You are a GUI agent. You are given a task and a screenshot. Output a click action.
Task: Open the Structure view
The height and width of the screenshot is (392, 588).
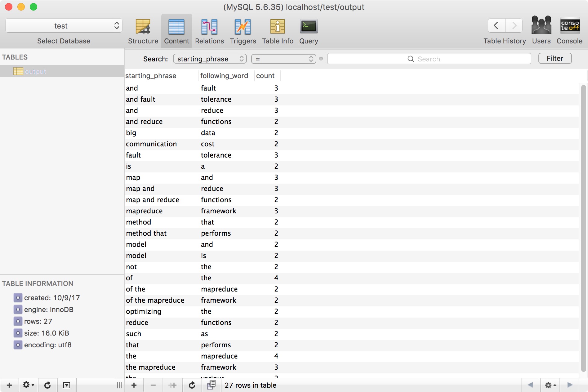143,32
